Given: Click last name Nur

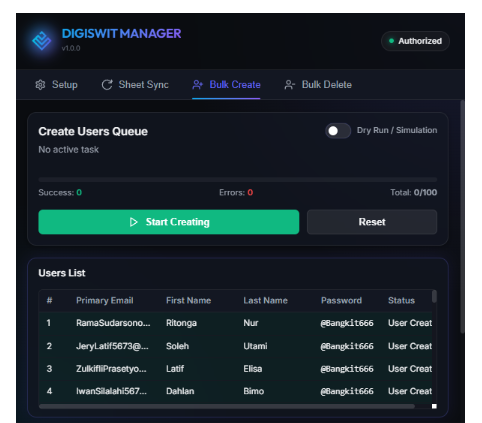Looking at the screenshot, I should 251,323.
